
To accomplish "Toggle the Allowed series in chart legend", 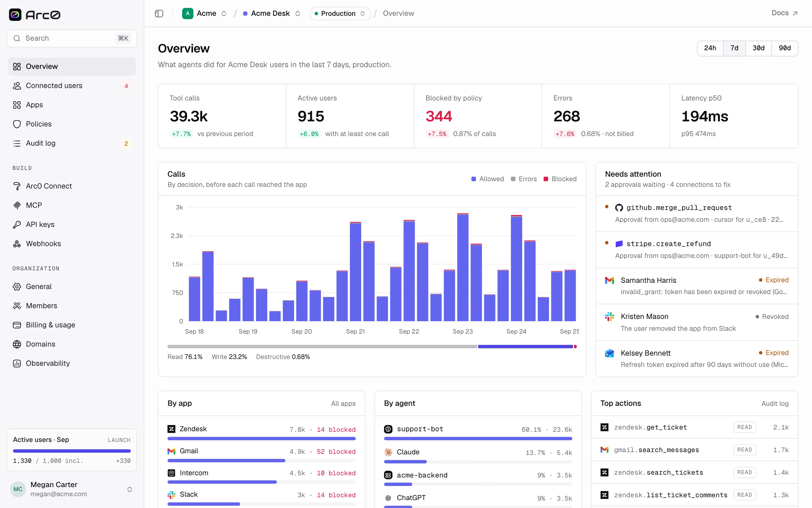I will (x=487, y=179).
